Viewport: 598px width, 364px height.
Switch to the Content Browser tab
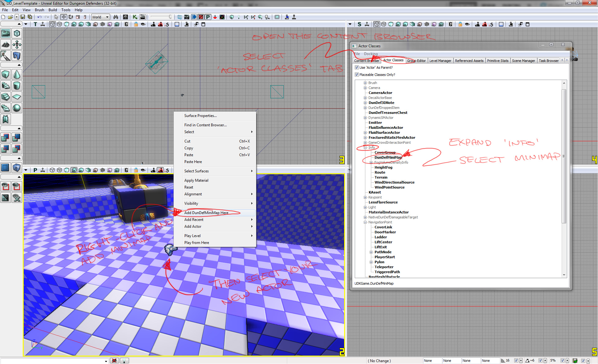[367, 61]
